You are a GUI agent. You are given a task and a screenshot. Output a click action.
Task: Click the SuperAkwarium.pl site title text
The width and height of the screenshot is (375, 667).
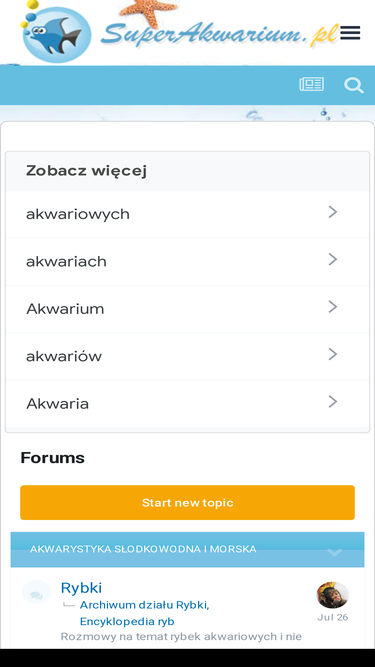[220, 33]
